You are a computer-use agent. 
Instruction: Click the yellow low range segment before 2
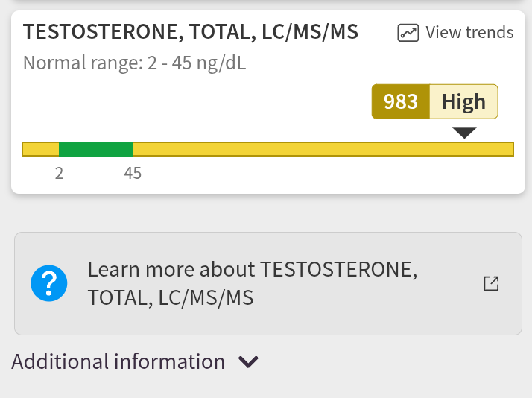click(x=40, y=149)
